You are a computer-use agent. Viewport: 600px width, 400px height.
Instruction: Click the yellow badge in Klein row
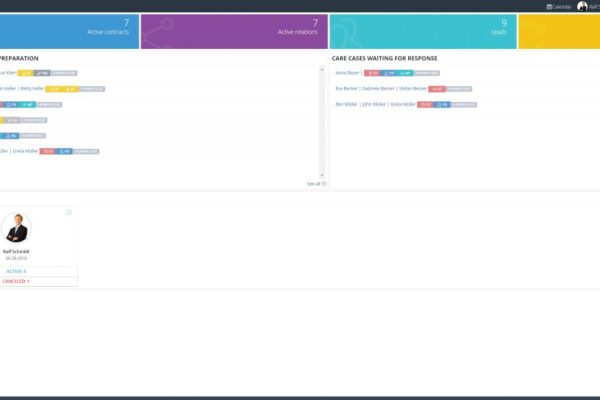click(25, 73)
